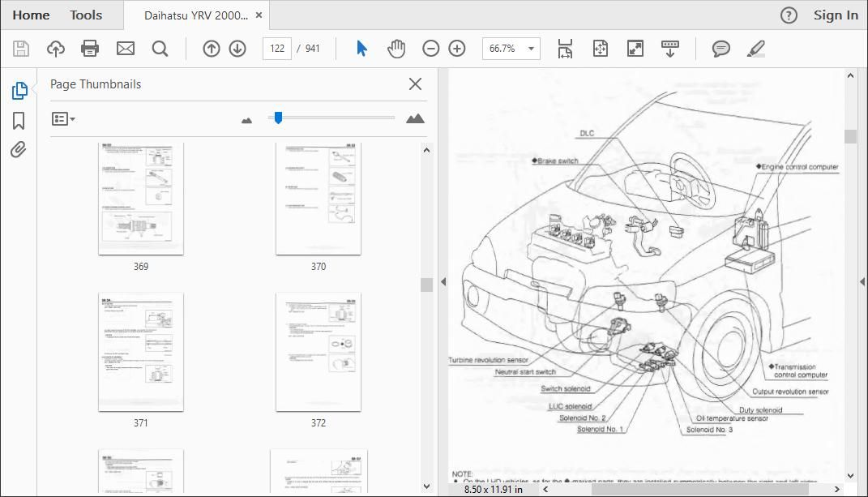Open page 370 thumbnail
The height and width of the screenshot is (497, 868).
point(319,199)
